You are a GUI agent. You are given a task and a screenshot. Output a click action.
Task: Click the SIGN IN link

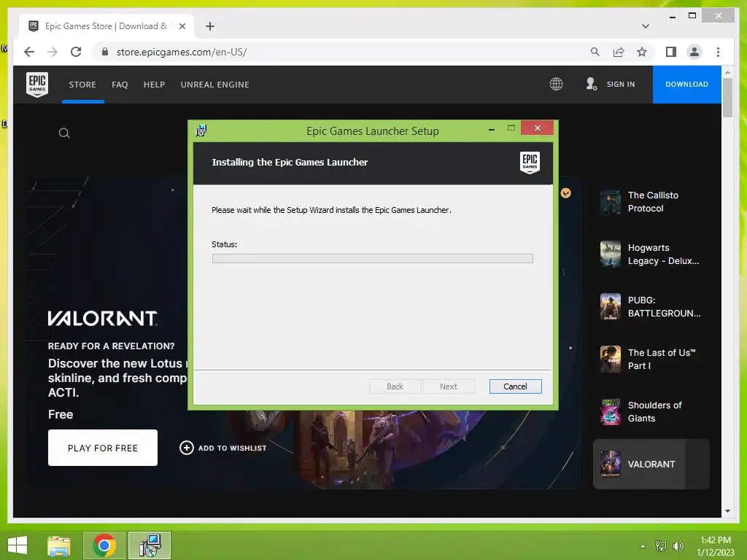tap(621, 85)
